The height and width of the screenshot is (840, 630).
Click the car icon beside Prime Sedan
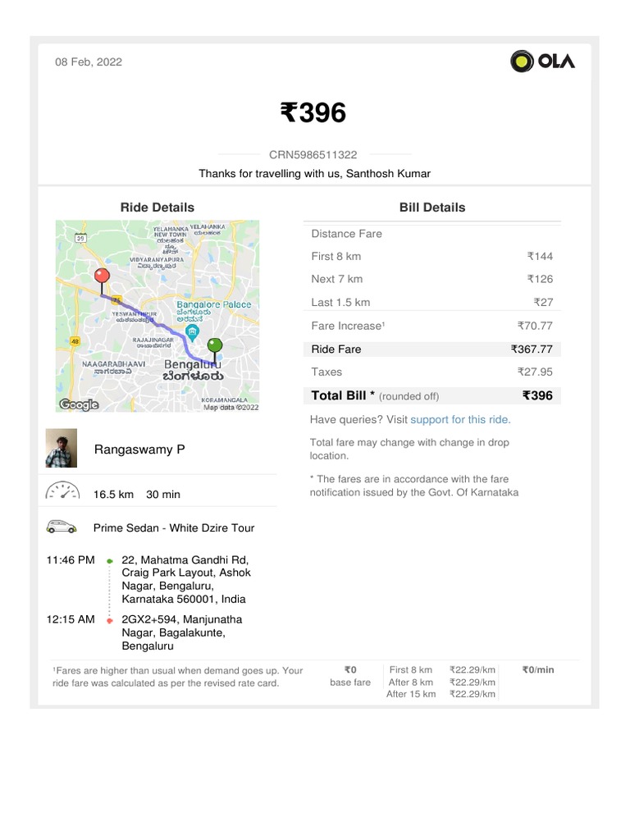(62, 527)
